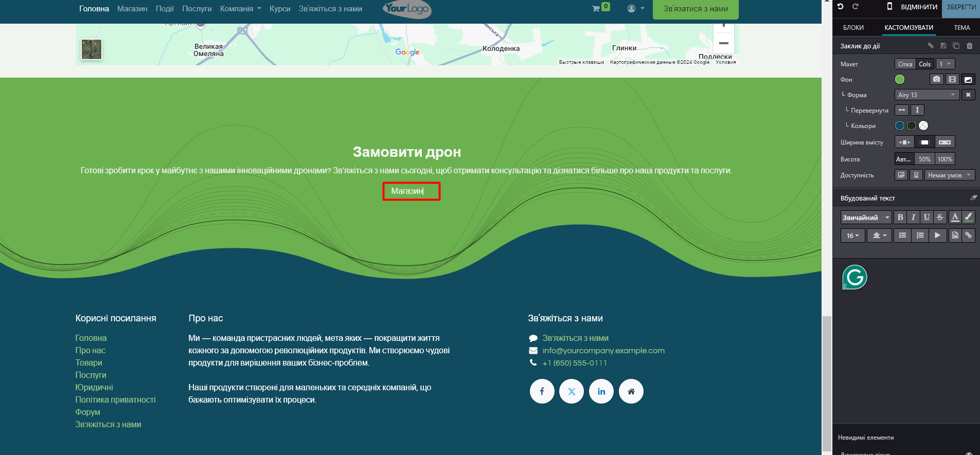Image resolution: width=980 pixels, height=455 pixels.
Task: Click the Політика приватності footer link
Action: point(115,399)
